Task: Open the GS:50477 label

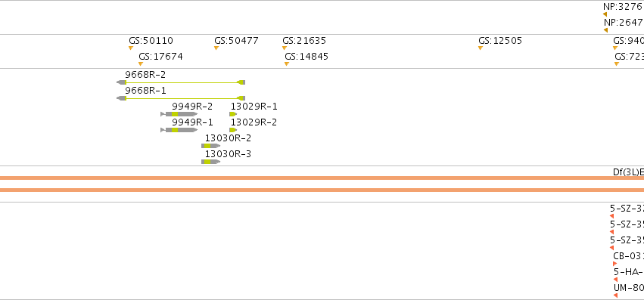Action: (236, 41)
